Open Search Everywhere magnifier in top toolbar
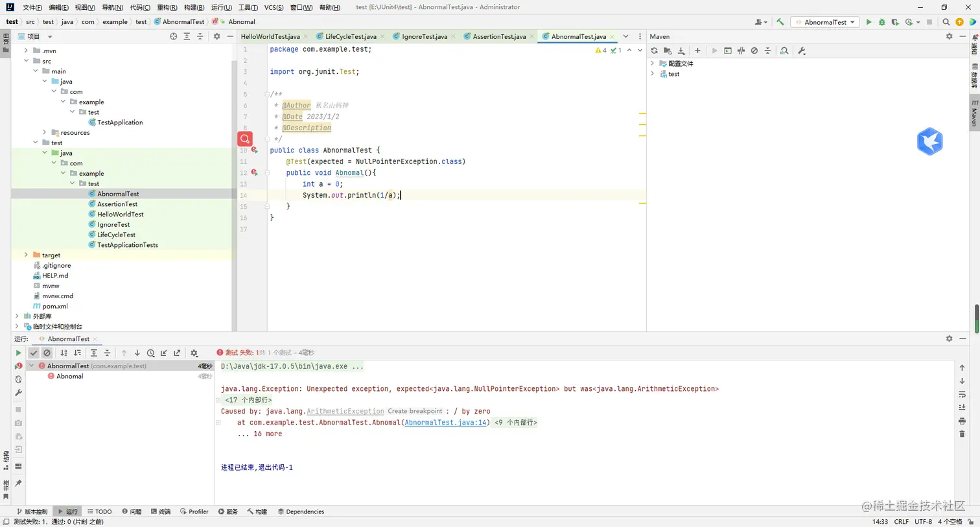 point(946,22)
